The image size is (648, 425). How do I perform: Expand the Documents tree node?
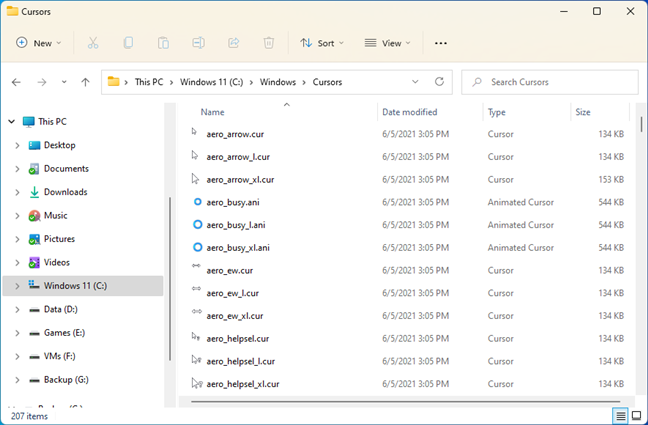[x=17, y=169]
